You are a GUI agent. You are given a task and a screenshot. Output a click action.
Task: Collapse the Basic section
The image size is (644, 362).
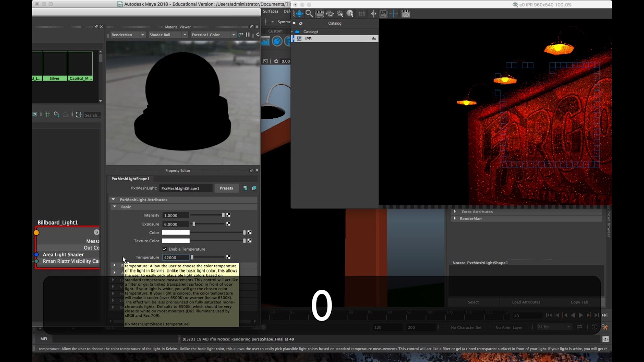pyautogui.click(x=114, y=207)
